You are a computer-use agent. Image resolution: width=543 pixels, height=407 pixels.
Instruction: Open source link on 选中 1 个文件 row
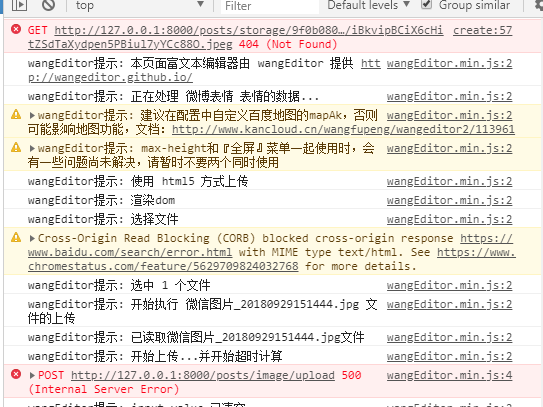449,285
